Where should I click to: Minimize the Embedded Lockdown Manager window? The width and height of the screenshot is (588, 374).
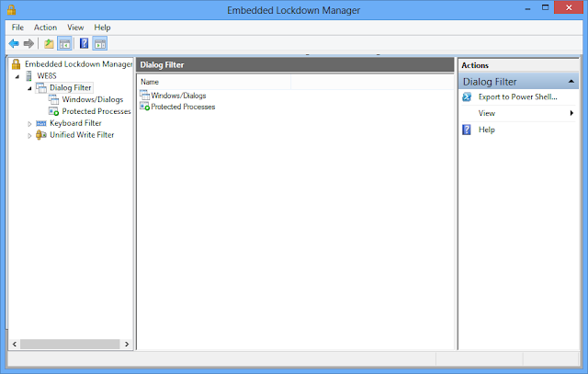[x=527, y=8]
